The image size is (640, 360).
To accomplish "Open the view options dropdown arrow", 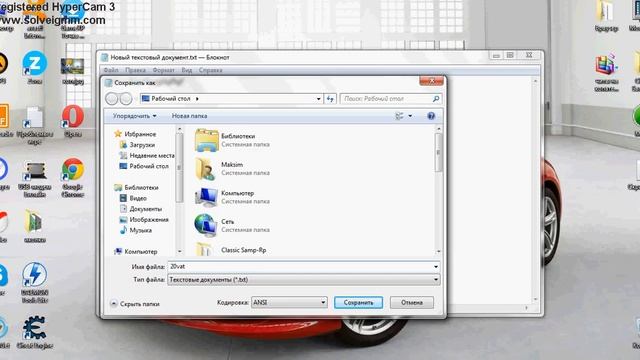I will (x=410, y=116).
